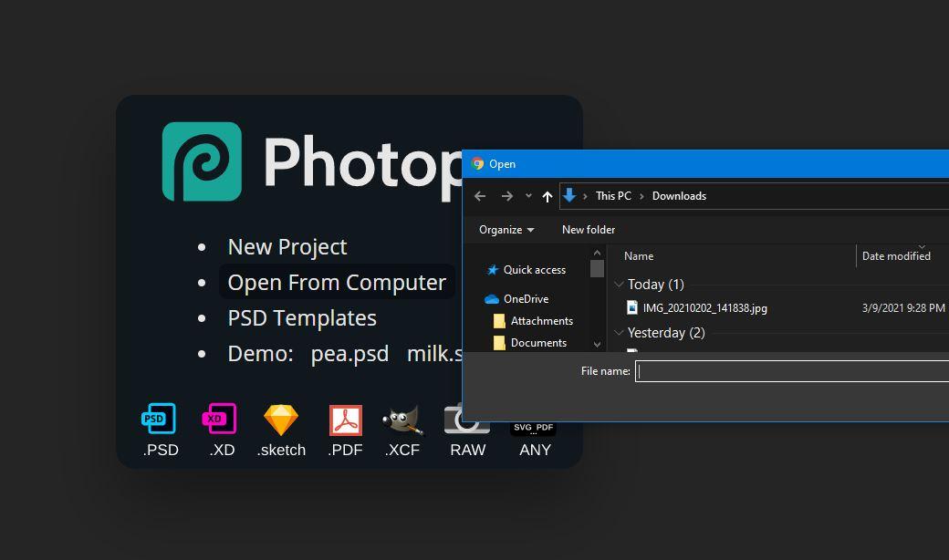949x560 pixels.
Task: Go forward in Open dialog
Action: 507,196
